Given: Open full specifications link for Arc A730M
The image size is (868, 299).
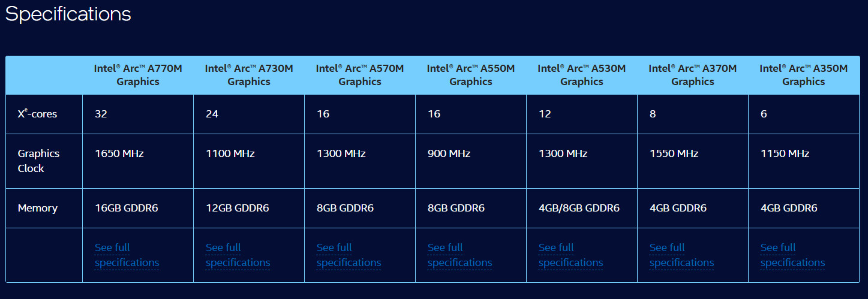Looking at the screenshot, I should click(x=238, y=255).
